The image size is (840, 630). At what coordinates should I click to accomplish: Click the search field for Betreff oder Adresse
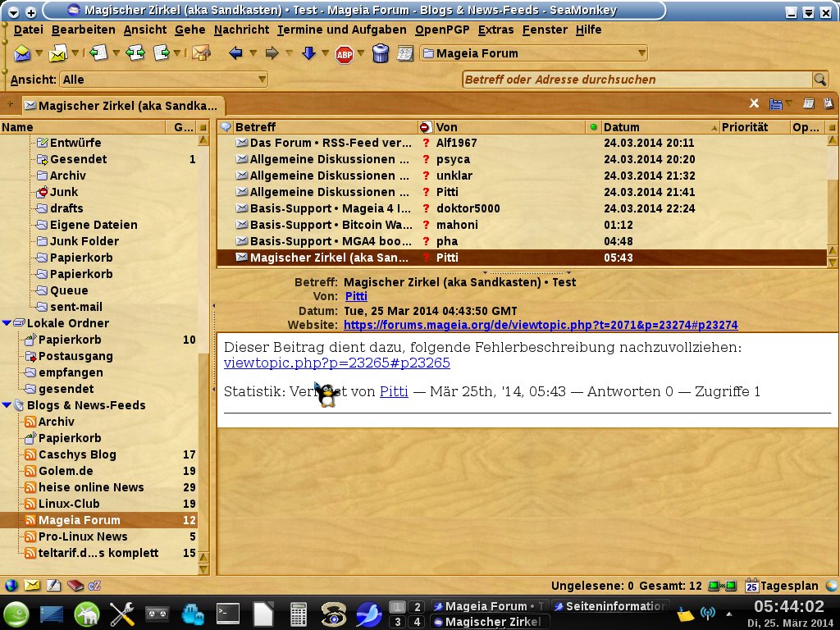[637, 80]
